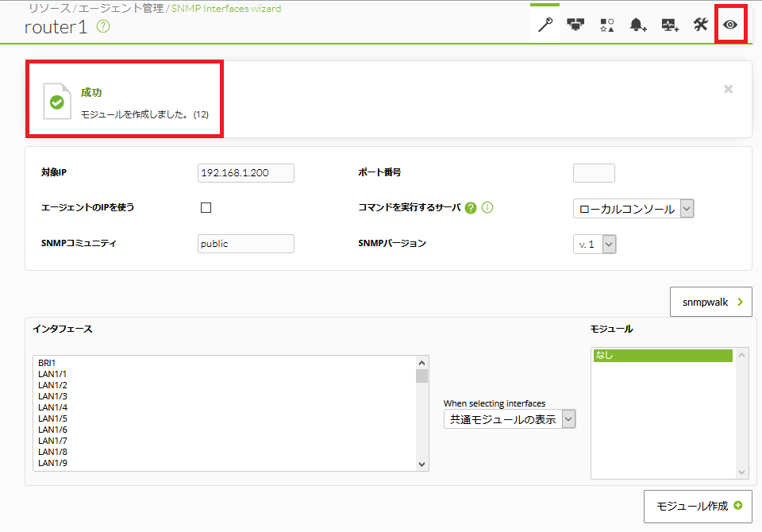This screenshot has height=532, width=762.
Task: Click the info icon for コマンドを実行するサーバ
Action: 487,208
